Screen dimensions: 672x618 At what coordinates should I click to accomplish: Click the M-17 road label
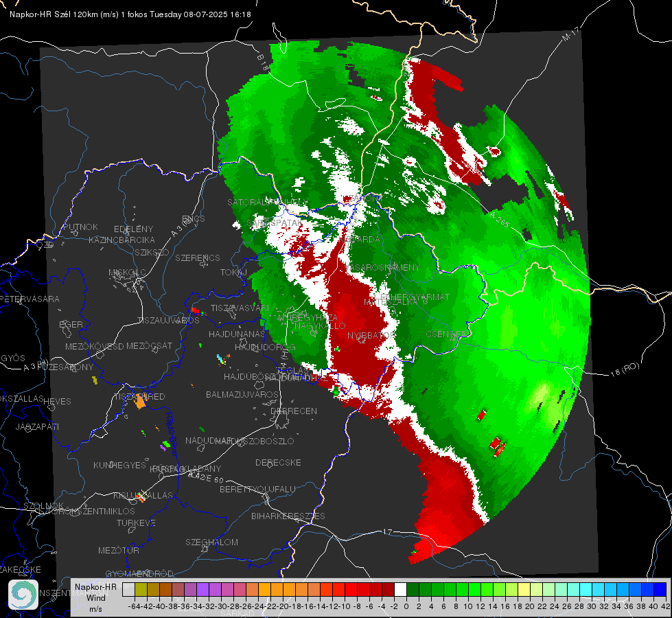(570, 34)
